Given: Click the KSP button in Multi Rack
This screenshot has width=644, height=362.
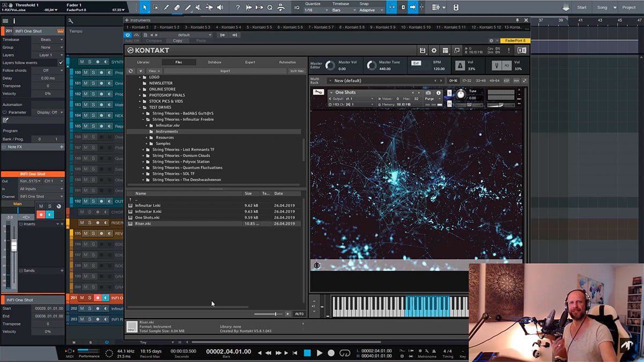Looking at the screenshot, I should click(x=507, y=80).
